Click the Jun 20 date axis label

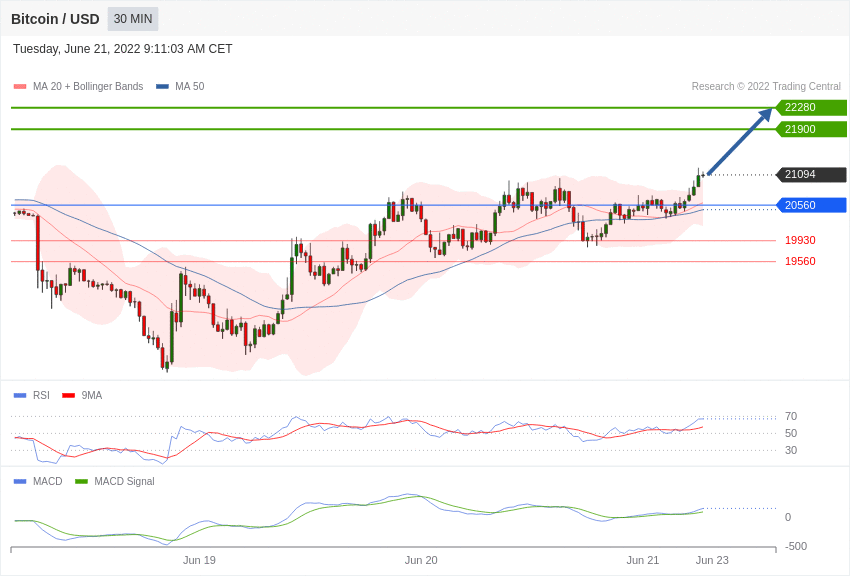tap(421, 560)
